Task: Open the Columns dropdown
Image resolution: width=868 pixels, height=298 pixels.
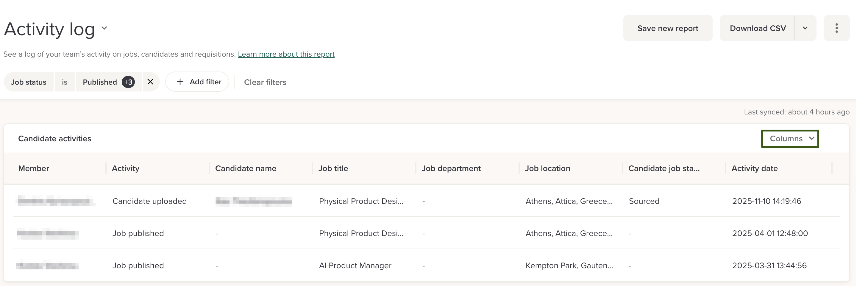Action: tap(789, 139)
